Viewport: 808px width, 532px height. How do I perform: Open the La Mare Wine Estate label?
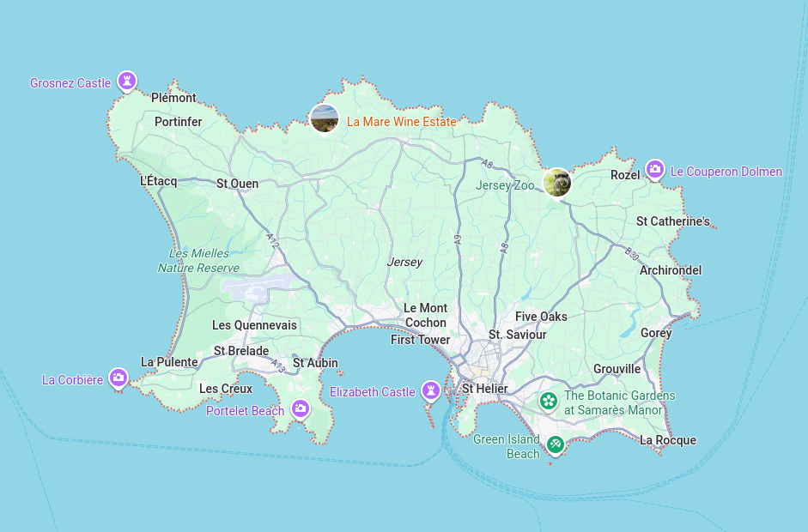401,122
